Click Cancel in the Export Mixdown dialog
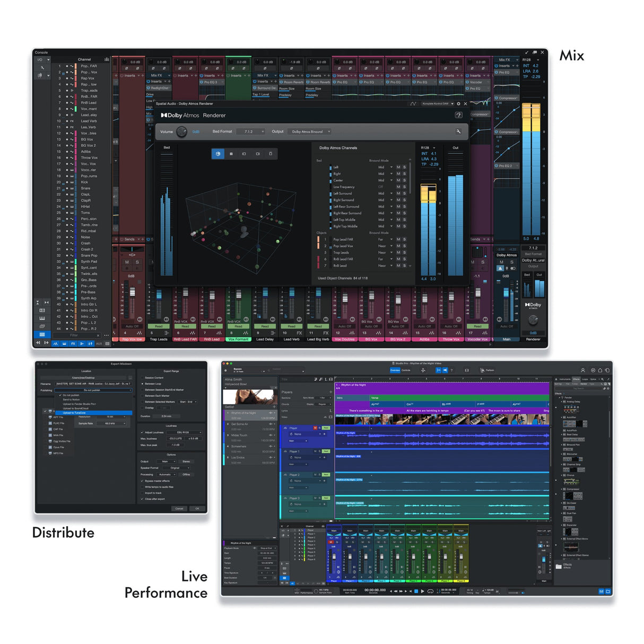This screenshot has width=644, height=644. 179,508
